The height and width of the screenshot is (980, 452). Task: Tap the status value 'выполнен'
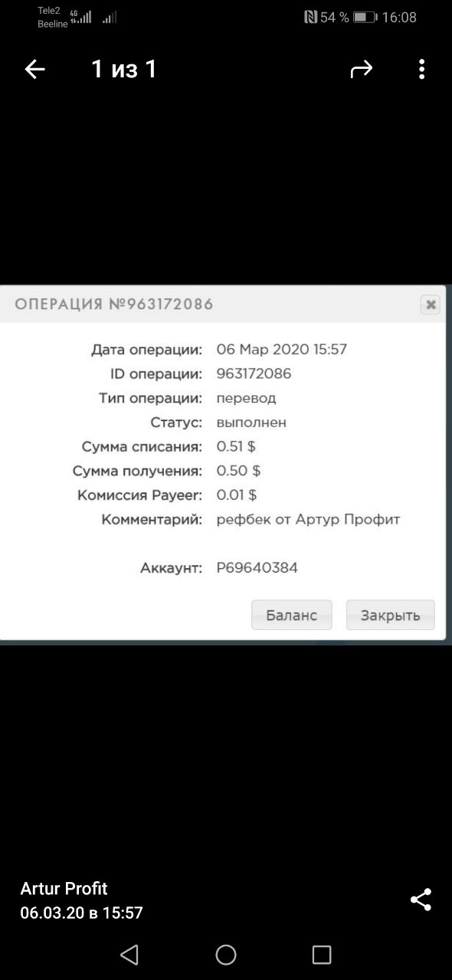pyautogui.click(x=251, y=422)
